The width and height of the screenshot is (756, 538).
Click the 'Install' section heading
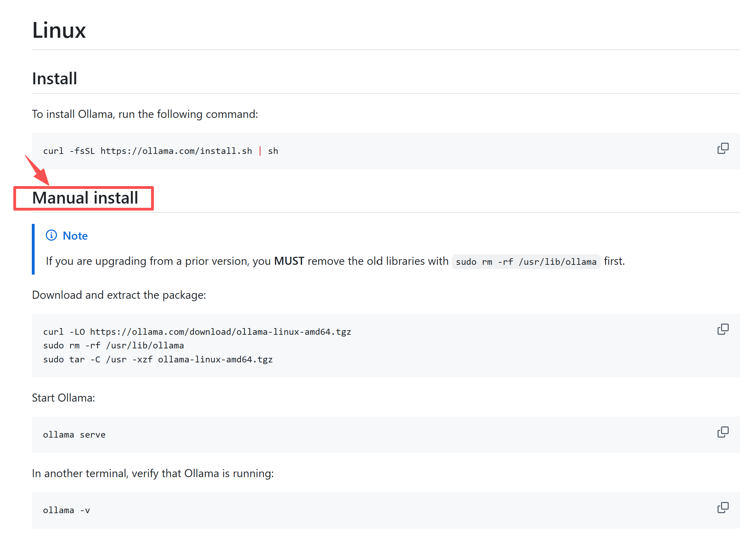click(x=55, y=78)
